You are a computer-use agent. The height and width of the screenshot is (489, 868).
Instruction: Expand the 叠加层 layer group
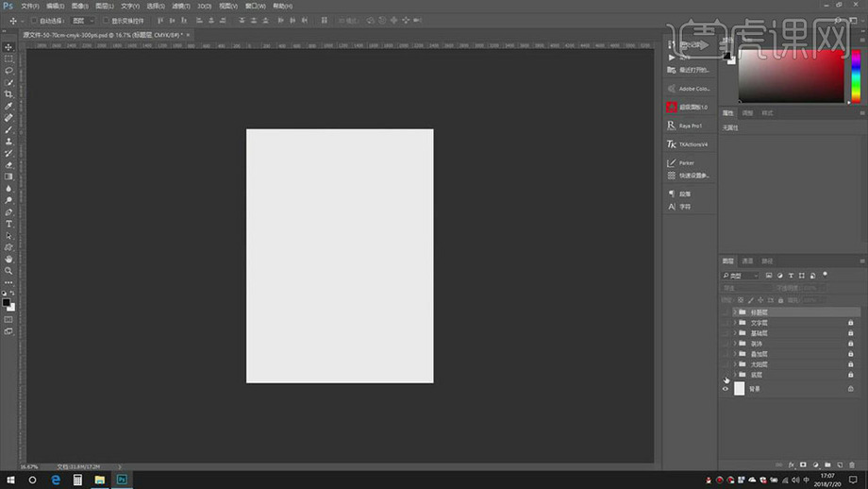[x=735, y=354]
